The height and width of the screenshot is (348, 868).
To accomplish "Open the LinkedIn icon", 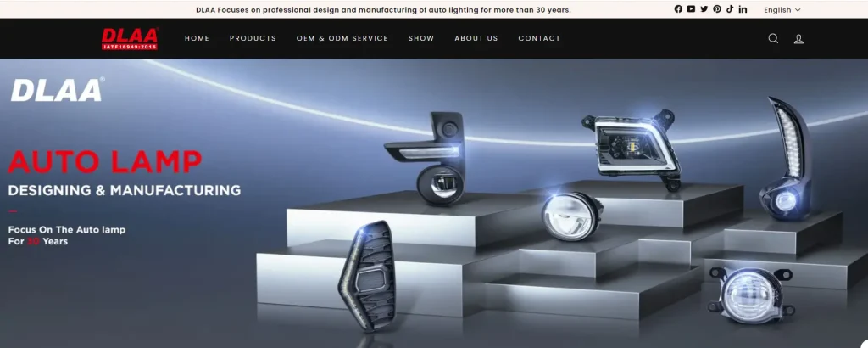I will [743, 8].
